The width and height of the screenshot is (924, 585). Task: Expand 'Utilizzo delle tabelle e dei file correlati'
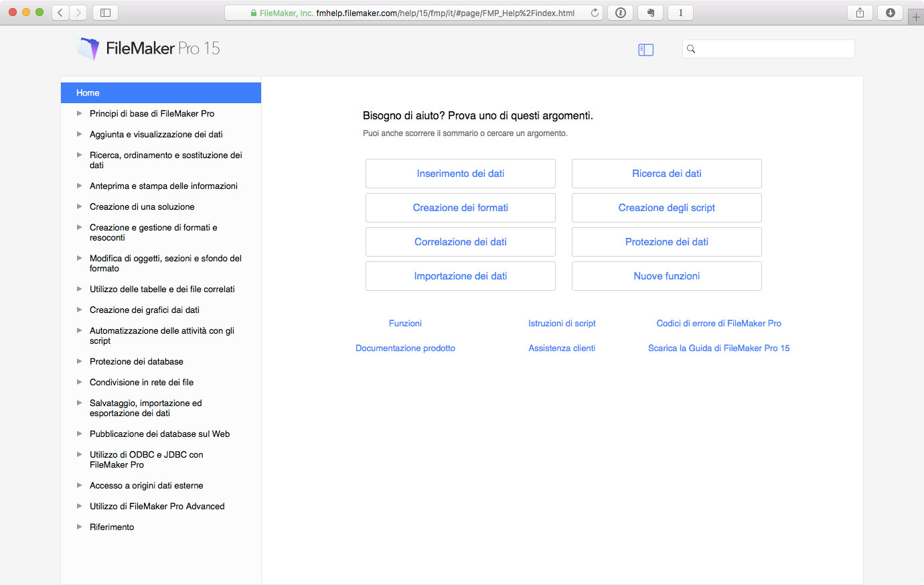click(80, 289)
